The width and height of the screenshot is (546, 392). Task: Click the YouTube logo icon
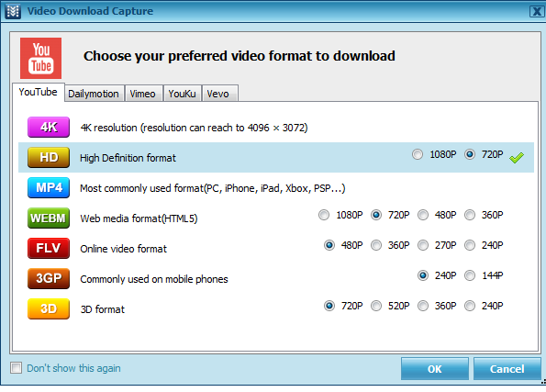[x=40, y=58]
